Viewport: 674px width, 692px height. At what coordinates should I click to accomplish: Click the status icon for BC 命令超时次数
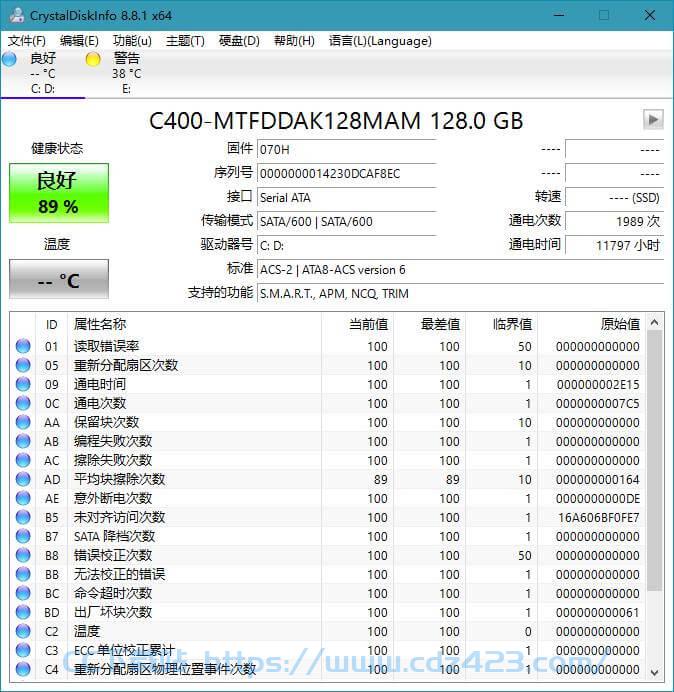click(23, 593)
